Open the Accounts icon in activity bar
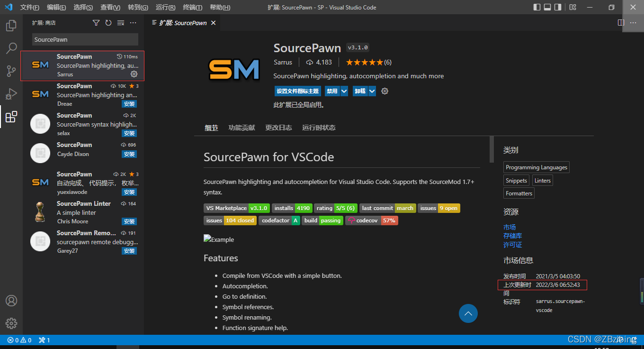Viewport: 644px width, 349px height. pos(11,301)
